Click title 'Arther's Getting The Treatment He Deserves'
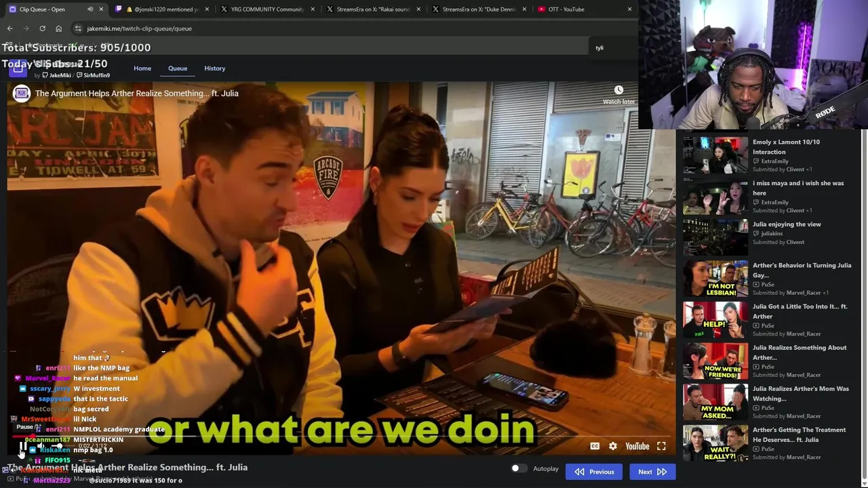The width and height of the screenshot is (868, 488). 799,434
